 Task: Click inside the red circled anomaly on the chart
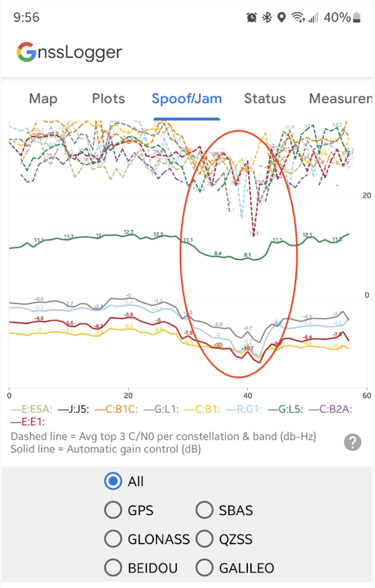(239, 254)
